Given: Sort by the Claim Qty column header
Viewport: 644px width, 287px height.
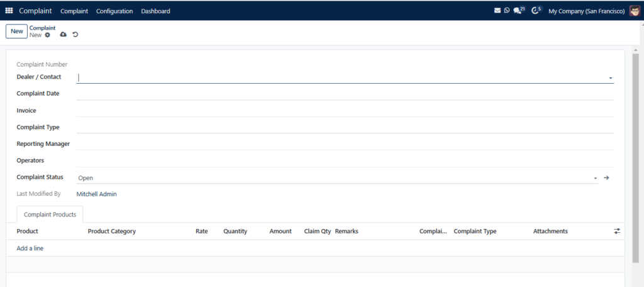Looking at the screenshot, I should click(318, 231).
